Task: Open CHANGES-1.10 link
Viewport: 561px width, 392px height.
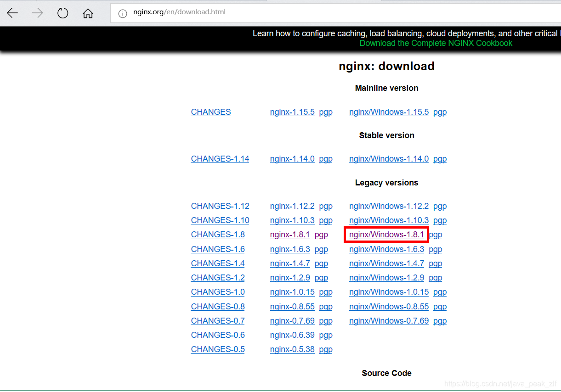Action: click(x=220, y=220)
